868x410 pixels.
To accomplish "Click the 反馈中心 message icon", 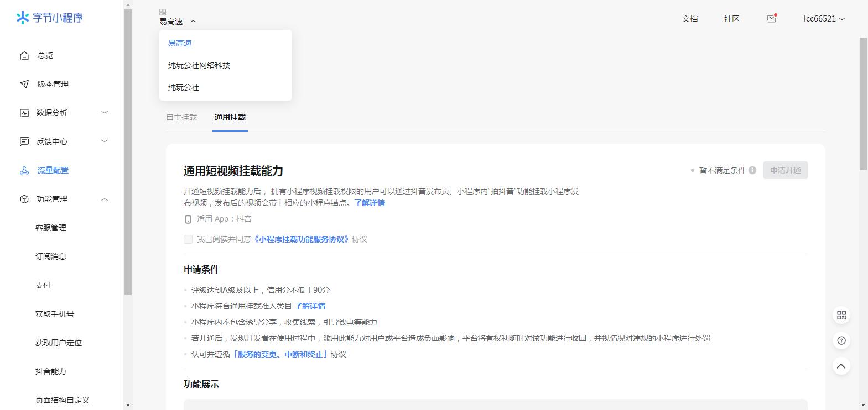I will [24, 141].
